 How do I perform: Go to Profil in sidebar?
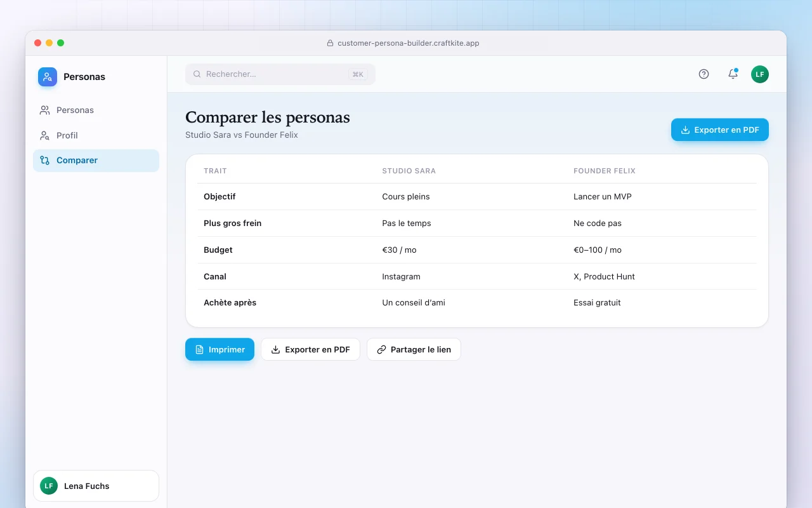click(96, 135)
